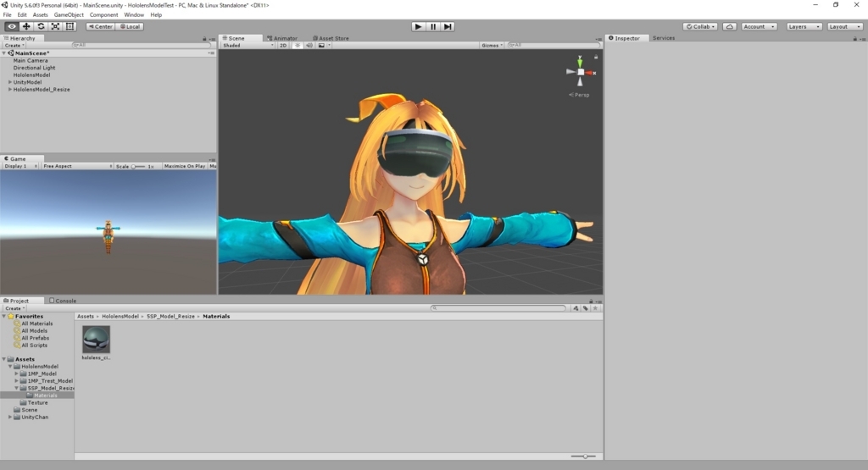
Task: Click SSP_Model_Resize in breadcrumb path
Action: point(170,316)
